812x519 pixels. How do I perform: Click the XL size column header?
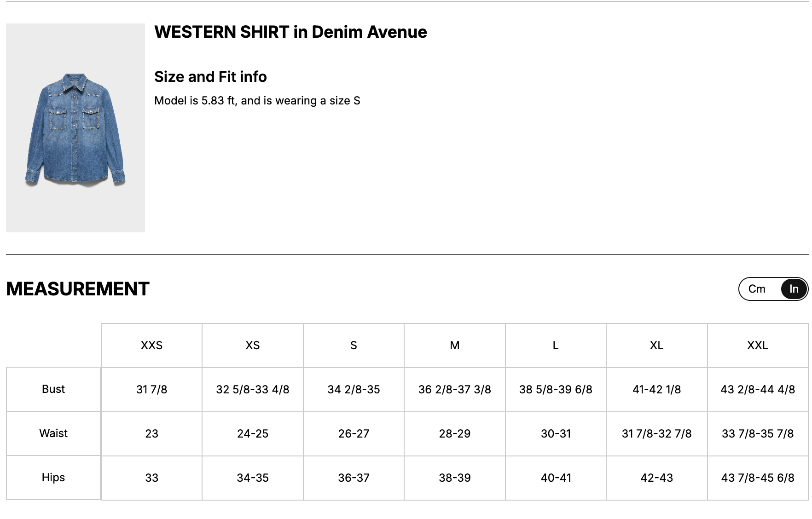[657, 346]
